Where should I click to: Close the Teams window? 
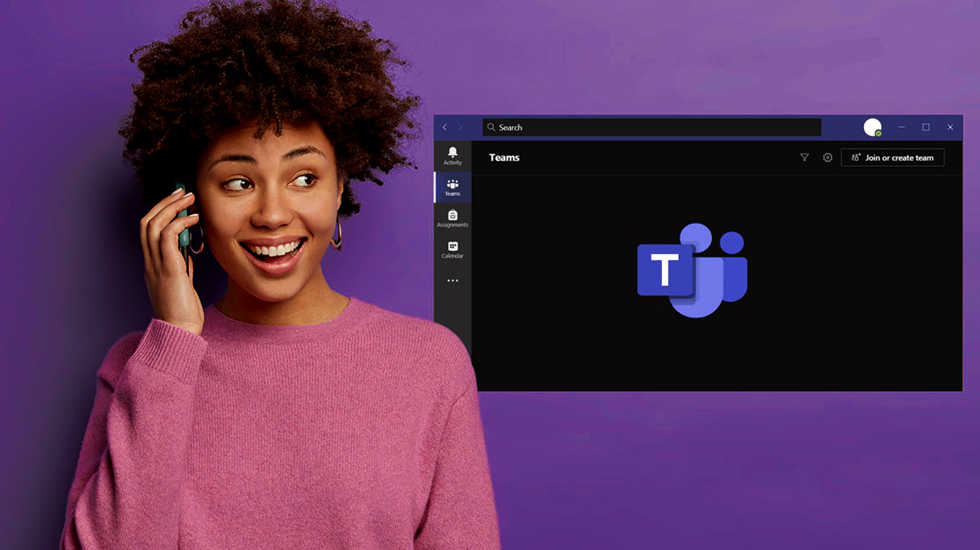coord(950,127)
